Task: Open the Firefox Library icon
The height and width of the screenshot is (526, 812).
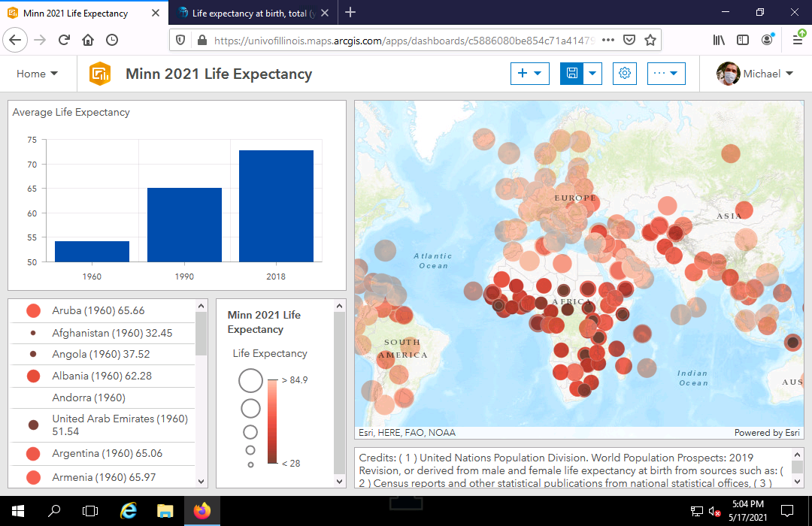Action: coord(718,40)
